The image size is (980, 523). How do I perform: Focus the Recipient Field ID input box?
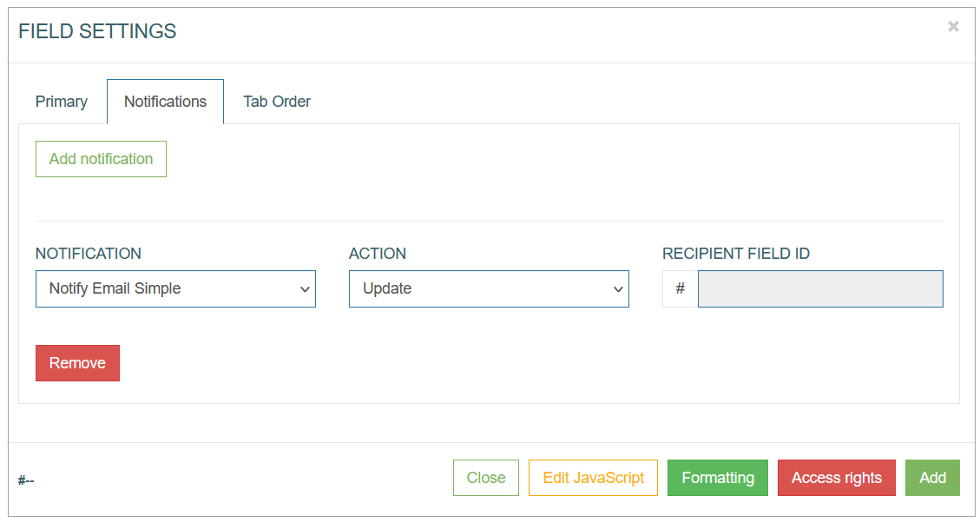[x=820, y=288]
